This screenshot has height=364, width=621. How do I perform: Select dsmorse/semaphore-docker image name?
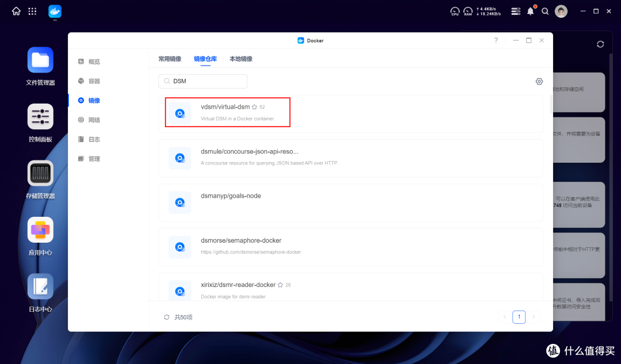coord(241,240)
